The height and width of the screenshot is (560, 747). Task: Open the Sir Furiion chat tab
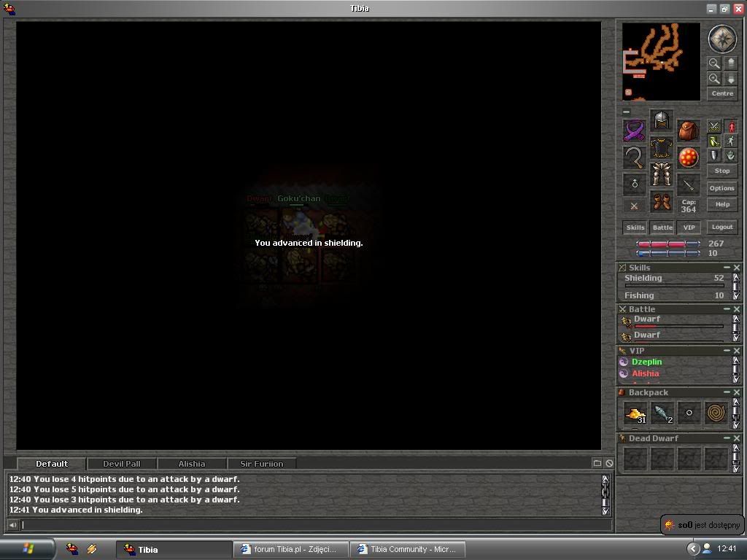click(x=262, y=464)
